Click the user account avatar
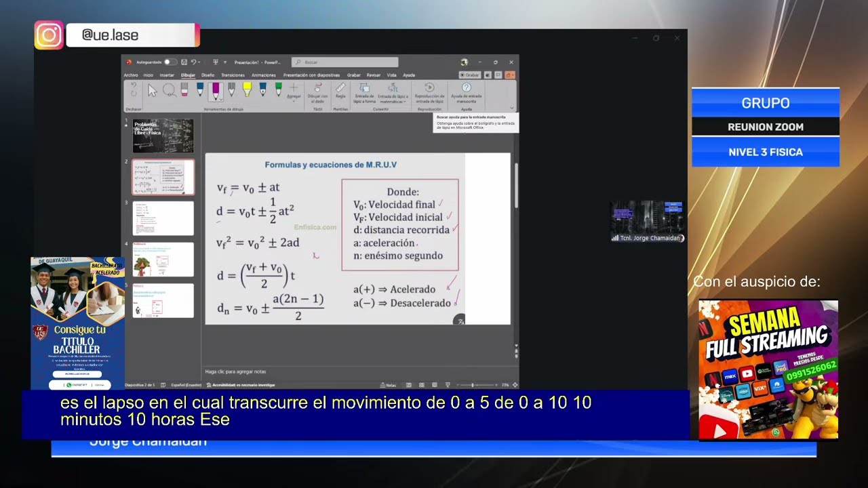 coord(464,62)
